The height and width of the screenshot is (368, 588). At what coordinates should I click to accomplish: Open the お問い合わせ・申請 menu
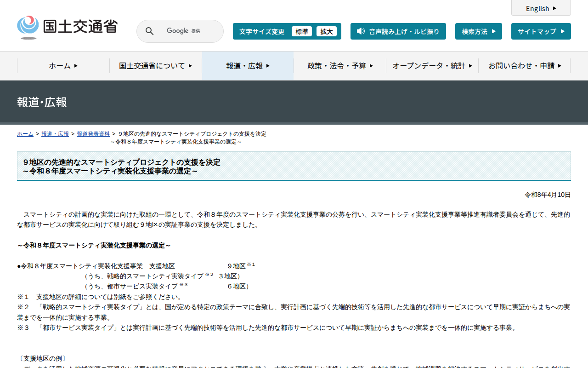(x=525, y=66)
